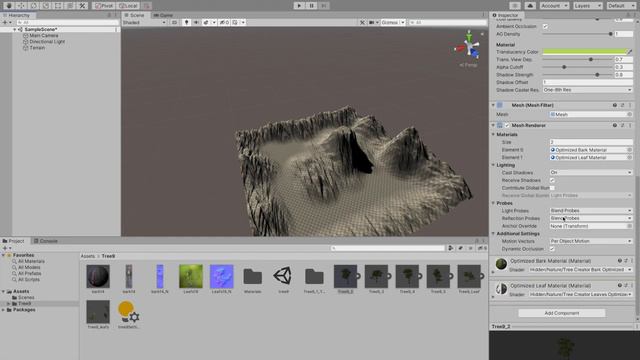Click the Shadow Offset input field
Screen dimensions: 640x360
(x=587, y=82)
